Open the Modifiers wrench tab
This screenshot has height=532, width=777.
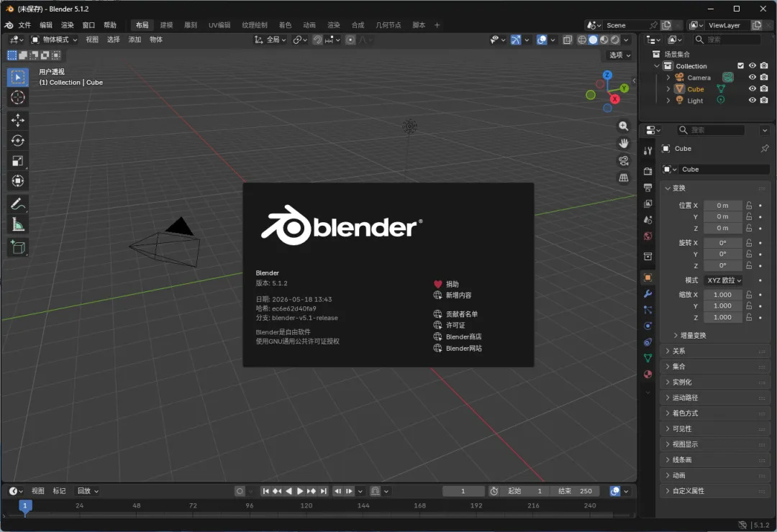point(647,294)
